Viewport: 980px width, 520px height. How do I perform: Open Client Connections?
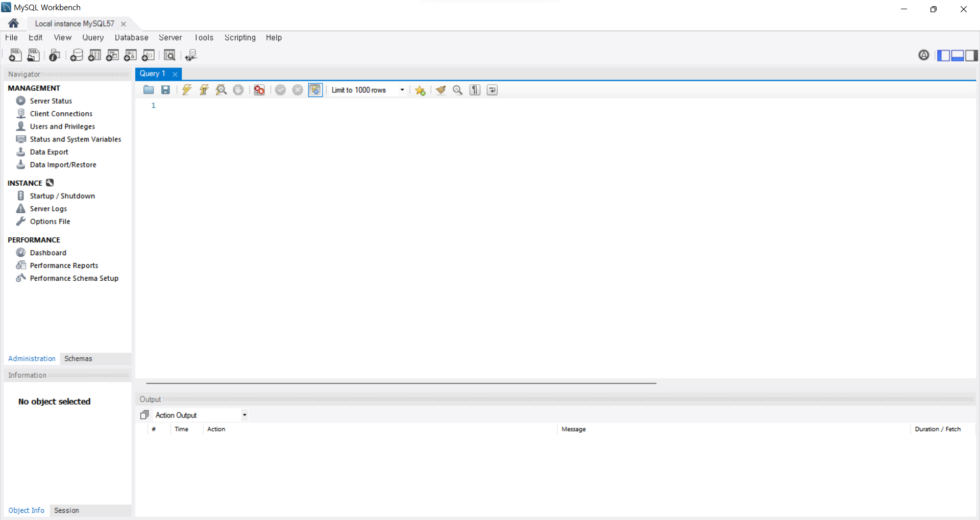(x=61, y=114)
